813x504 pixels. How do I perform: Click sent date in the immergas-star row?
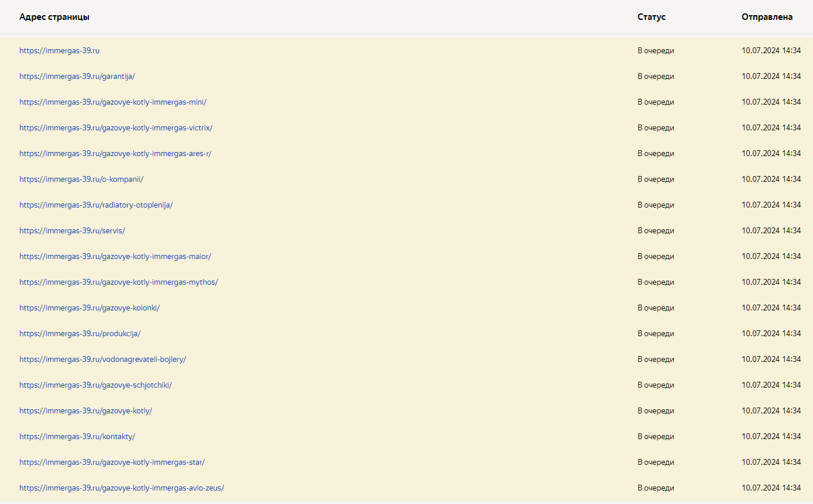pos(771,462)
